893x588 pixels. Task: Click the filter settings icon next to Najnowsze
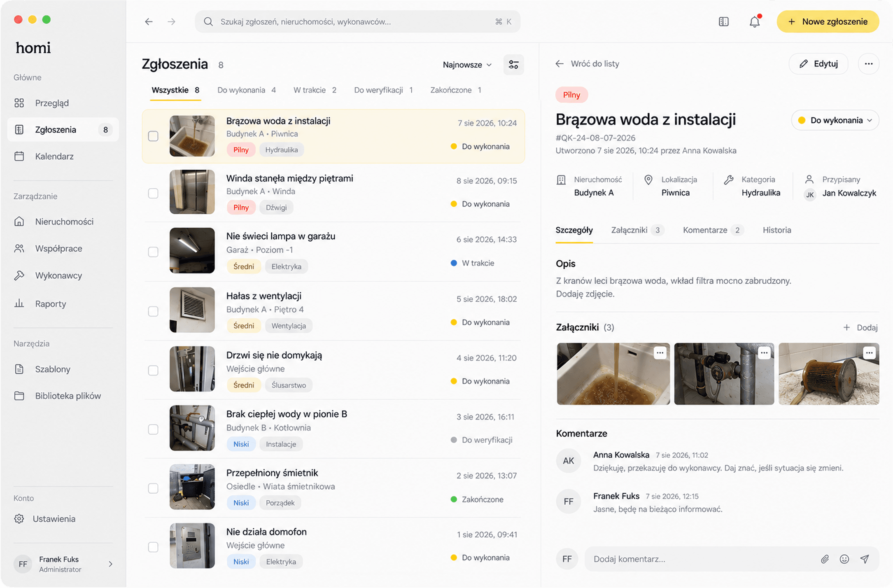513,65
